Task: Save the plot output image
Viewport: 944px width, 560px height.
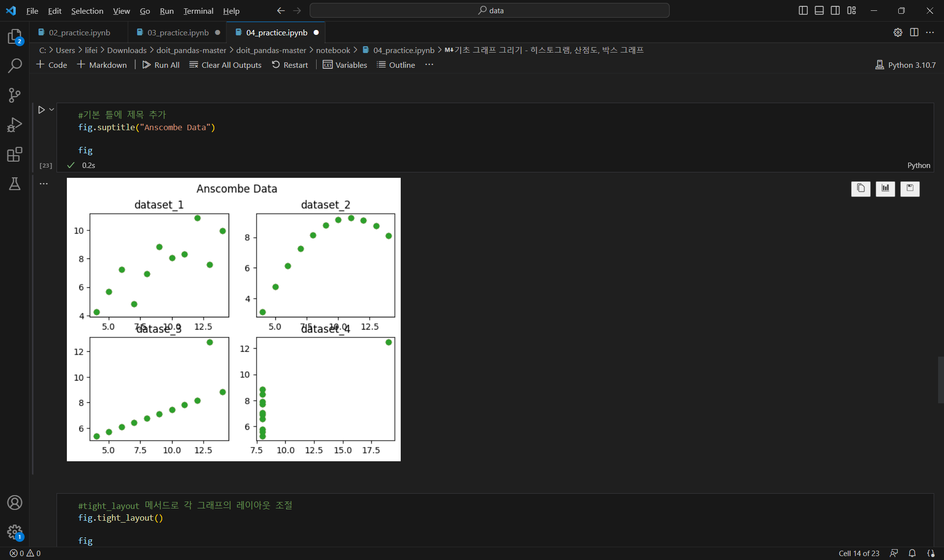Action: [910, 189]
